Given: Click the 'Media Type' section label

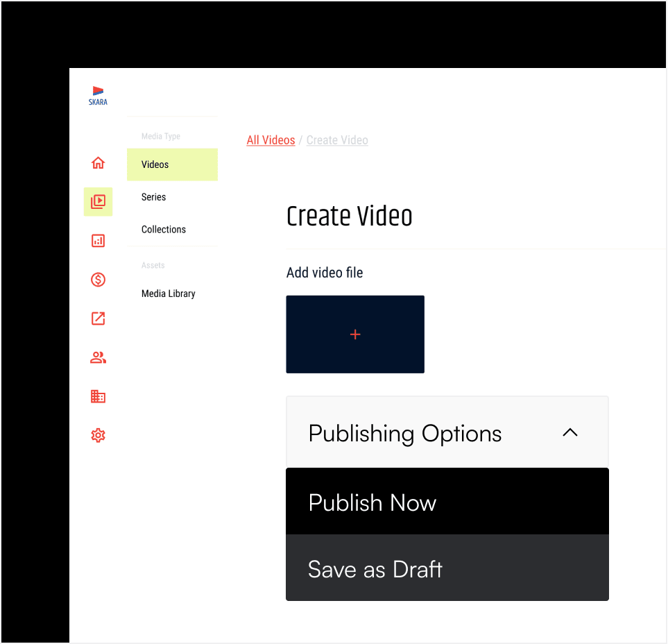Looking at the screenshot, I should 161,137.
